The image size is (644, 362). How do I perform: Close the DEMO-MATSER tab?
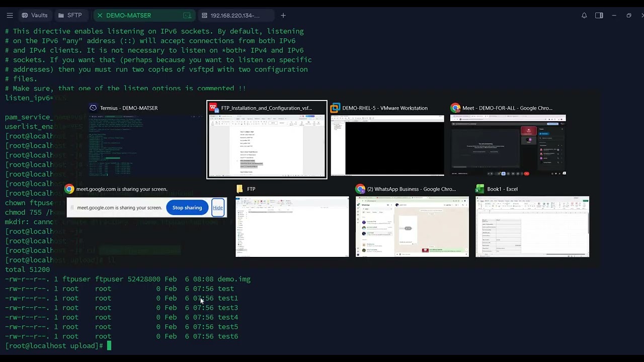click(100, 16)
